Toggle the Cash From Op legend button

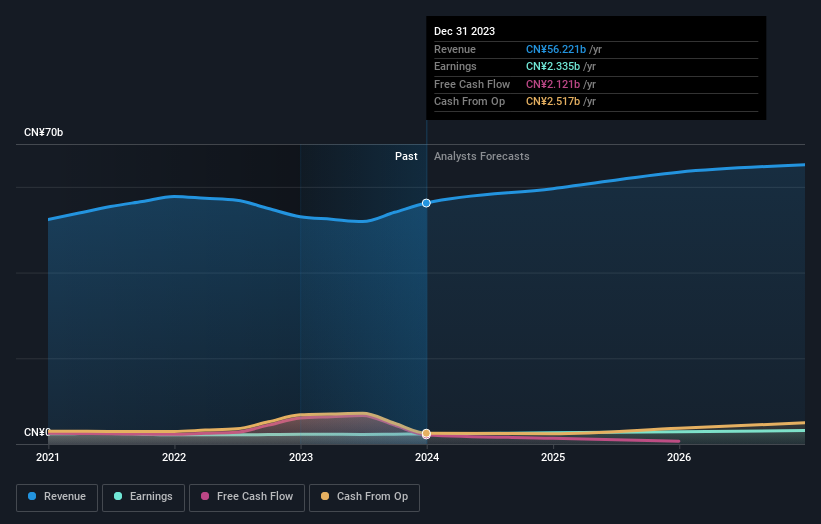(x=364, y=497)
